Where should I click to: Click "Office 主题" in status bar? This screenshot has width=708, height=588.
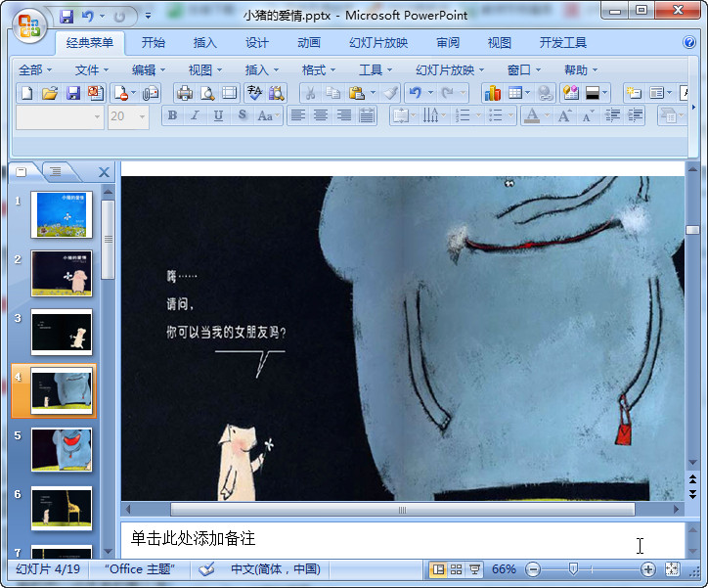click(140, 569)
